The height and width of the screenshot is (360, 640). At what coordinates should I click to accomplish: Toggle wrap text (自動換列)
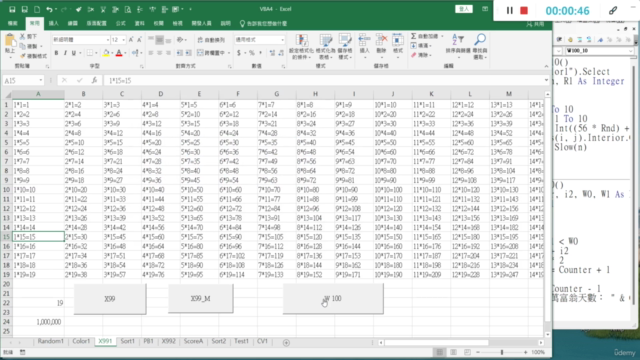211,40
